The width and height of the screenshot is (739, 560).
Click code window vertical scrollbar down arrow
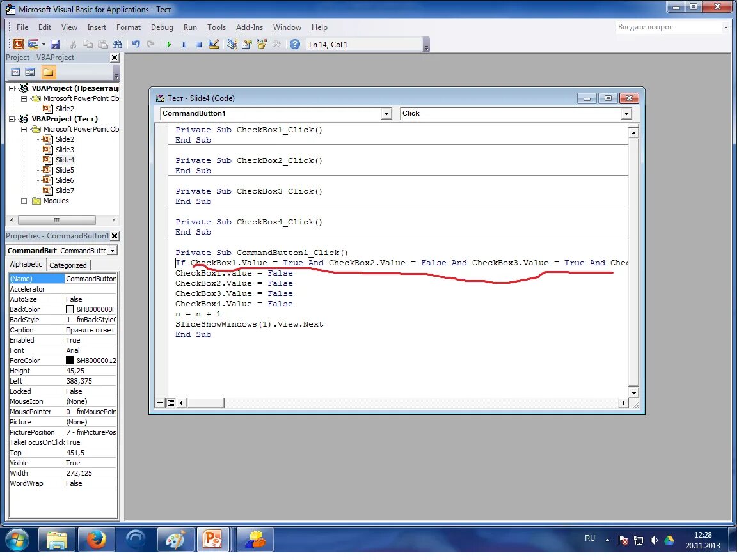633,393
